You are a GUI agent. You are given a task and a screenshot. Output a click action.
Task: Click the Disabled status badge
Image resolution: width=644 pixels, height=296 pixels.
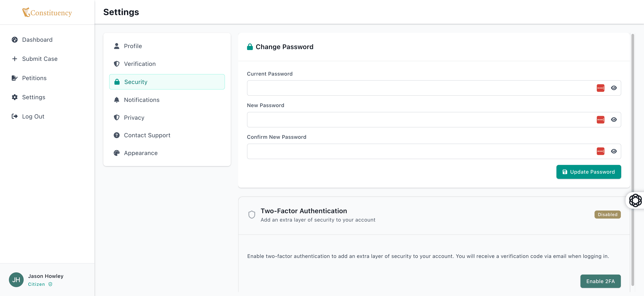point(607,214)
